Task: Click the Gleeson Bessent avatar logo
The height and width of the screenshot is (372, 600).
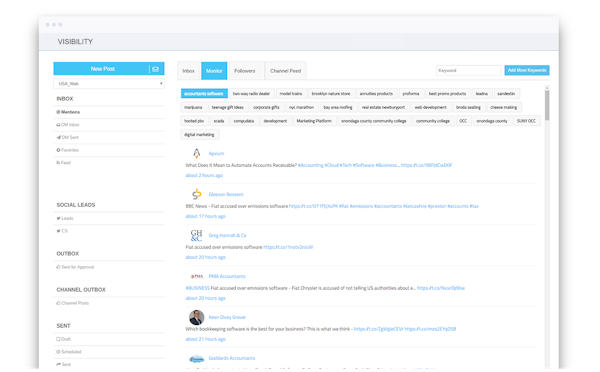Action: 197,194
